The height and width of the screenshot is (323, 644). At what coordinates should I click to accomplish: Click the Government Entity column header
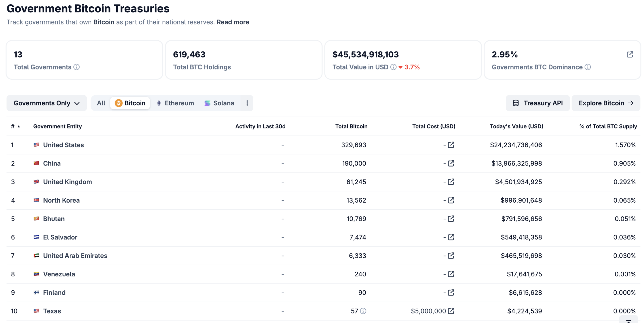(x=58, y=126)
